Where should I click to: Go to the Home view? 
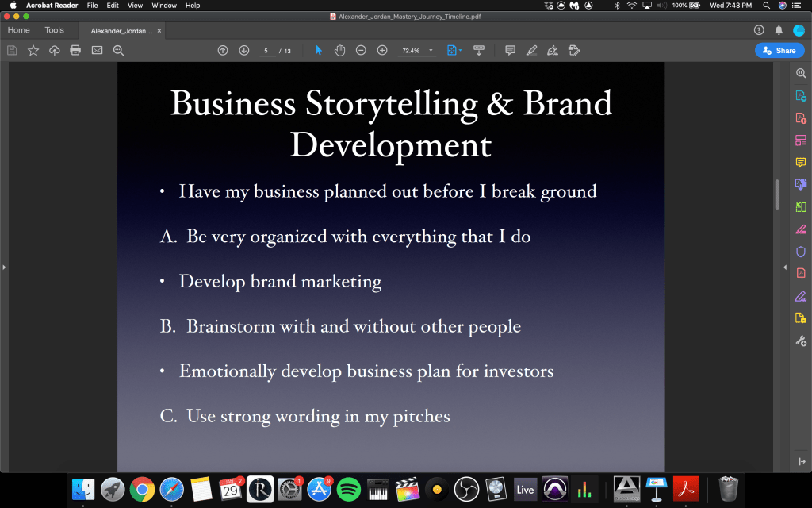click(18, 30)
